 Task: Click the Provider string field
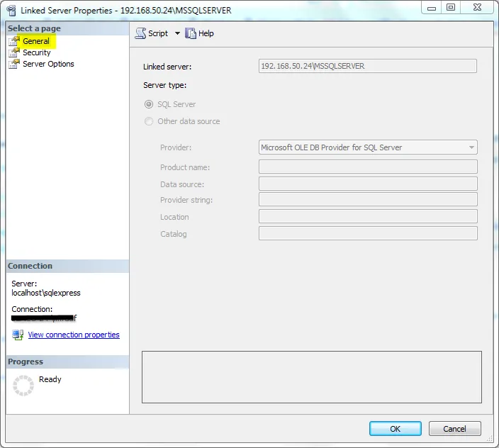point(368,199)
